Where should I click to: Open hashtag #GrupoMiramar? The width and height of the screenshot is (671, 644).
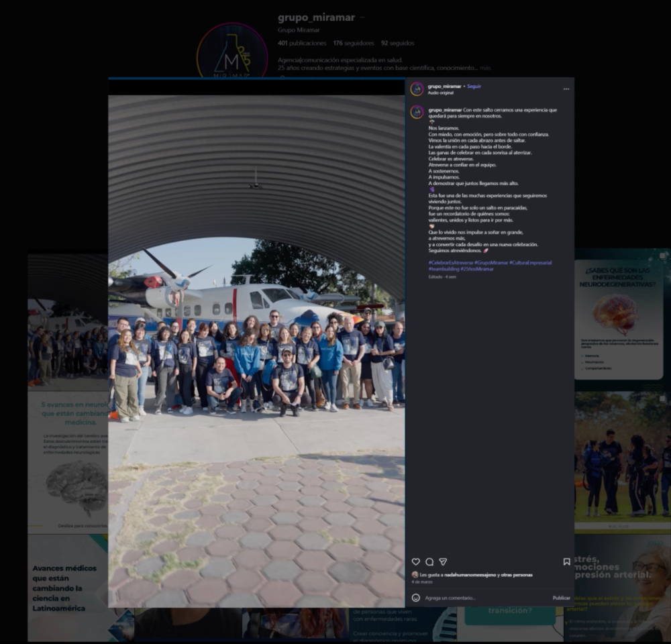pyautogui.click(x=491, y=263)
